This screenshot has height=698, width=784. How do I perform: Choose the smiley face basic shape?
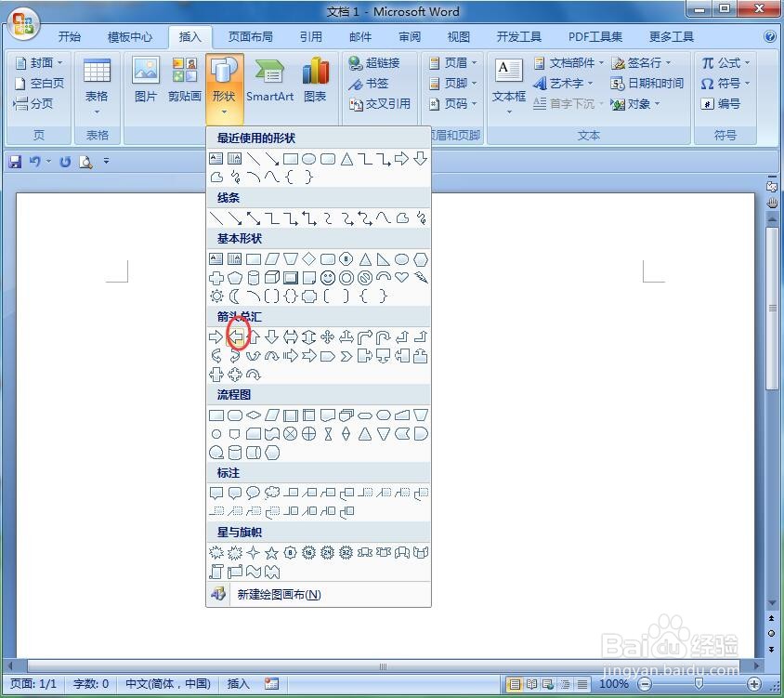pyautogui.click(x=328, y=278)
